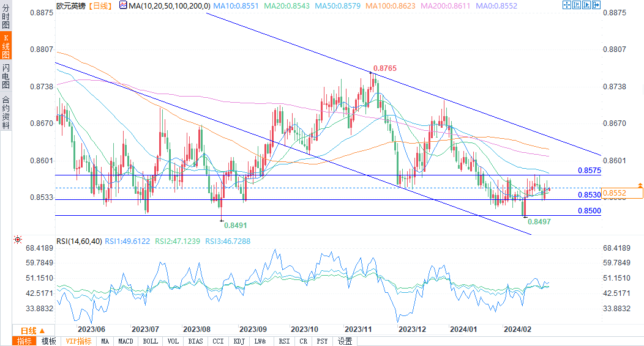The height and width of the screenshot is (346, 644).
Task: Apply the BOLL indicator
Action: [151, 341]
